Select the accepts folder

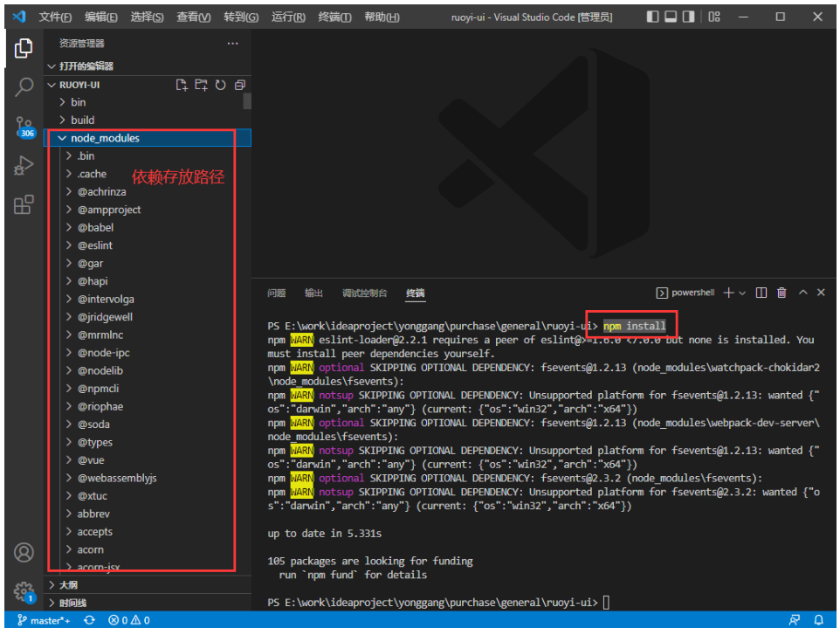148,532
